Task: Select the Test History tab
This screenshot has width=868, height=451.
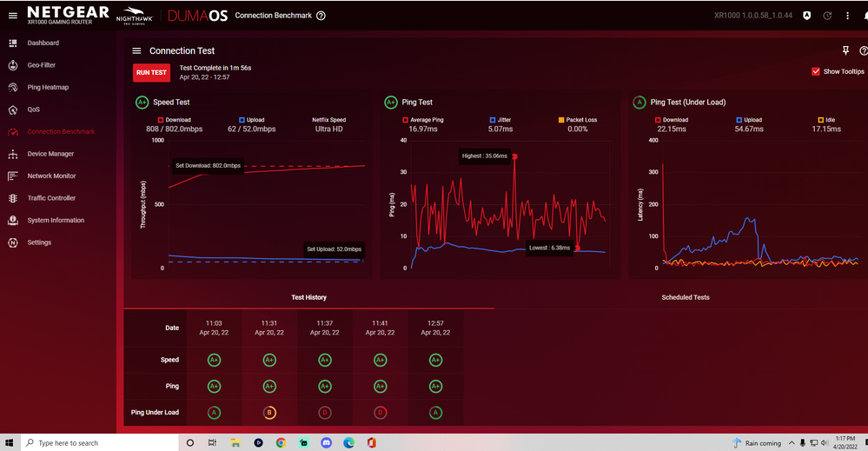Action: 308,297
